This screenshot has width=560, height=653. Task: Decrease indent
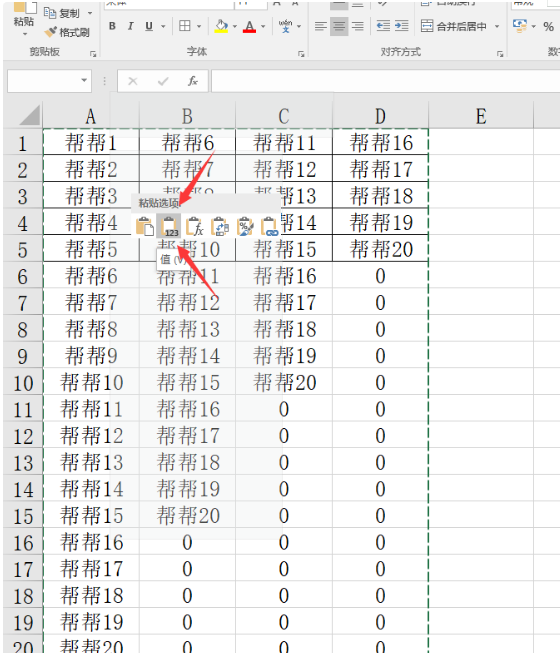pyautogui.click(x=383, y=26)
